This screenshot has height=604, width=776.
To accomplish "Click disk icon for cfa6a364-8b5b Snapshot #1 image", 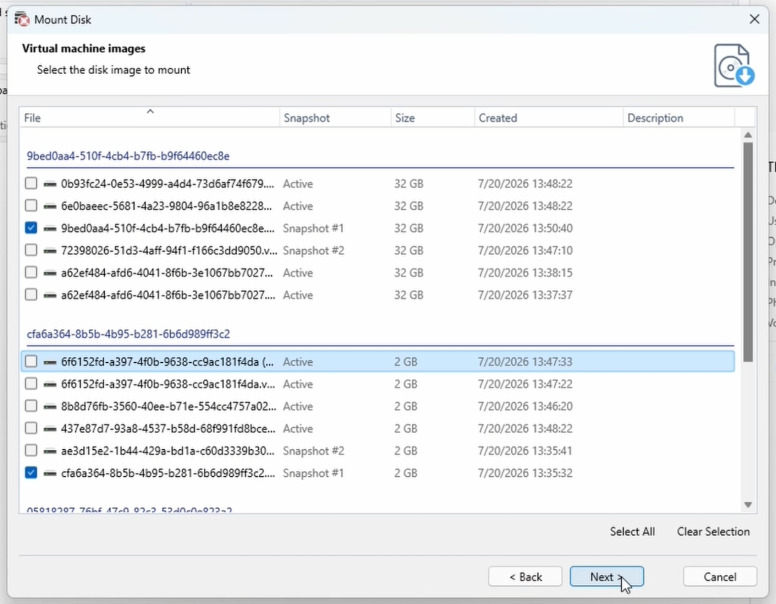I will click(49, 474).
